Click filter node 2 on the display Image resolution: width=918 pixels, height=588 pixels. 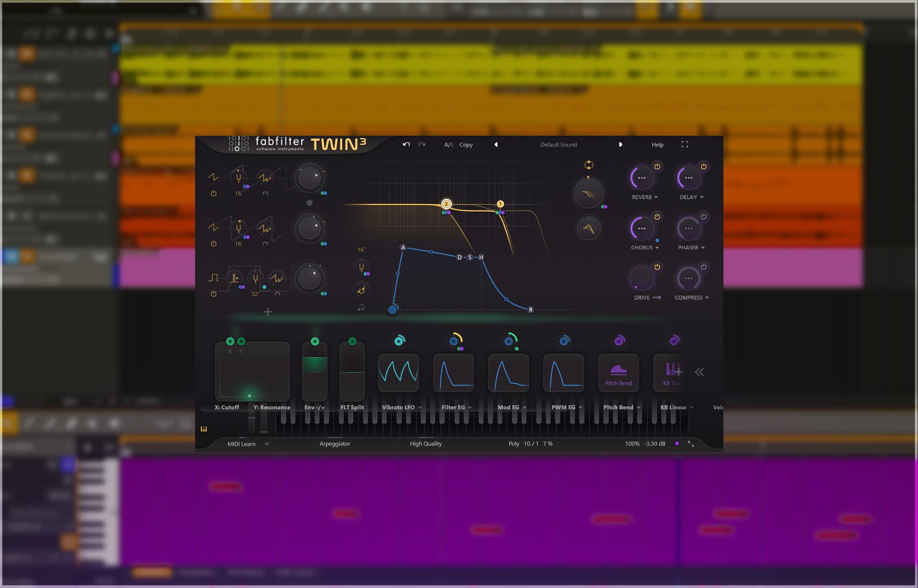(446, 204)
